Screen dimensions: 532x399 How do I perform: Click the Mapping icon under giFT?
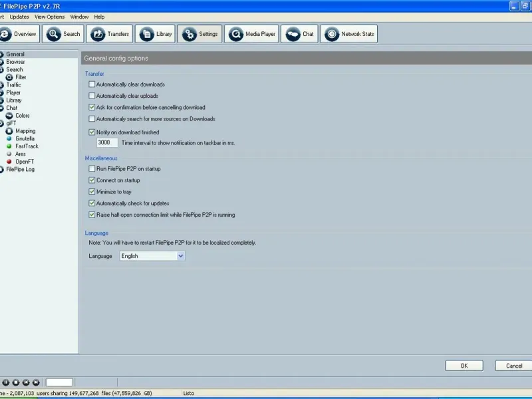point(9,131)
